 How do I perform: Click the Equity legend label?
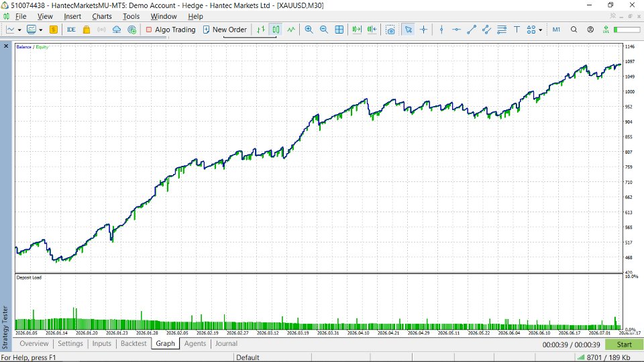point(42,47)
